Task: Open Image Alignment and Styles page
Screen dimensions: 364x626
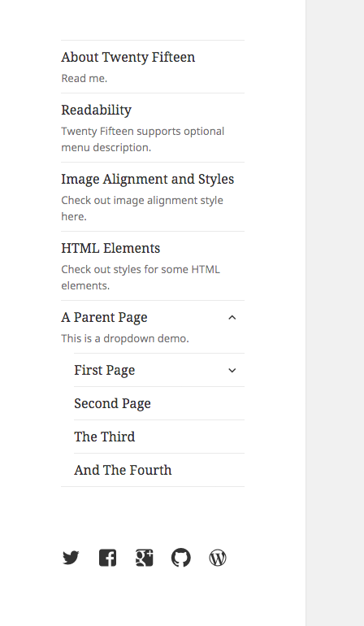Action: click(147, 179)
